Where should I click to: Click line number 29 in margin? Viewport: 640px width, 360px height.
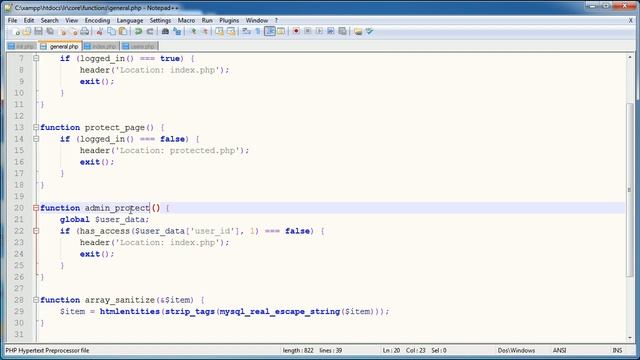pos(19,311)
